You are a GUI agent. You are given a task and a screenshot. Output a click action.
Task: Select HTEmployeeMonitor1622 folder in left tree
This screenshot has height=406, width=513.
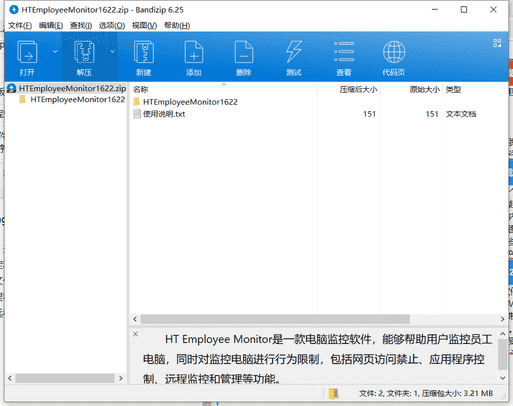tap(78, 99)
